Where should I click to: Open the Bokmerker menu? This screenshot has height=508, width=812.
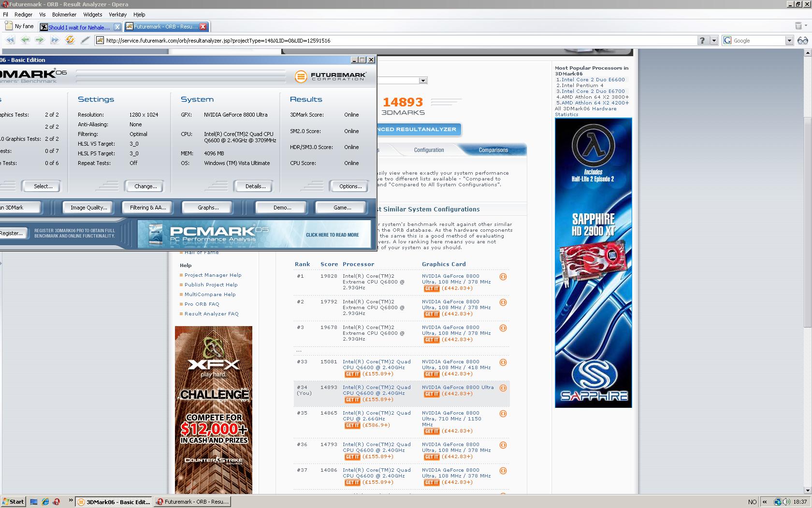[x=64, y=15]
